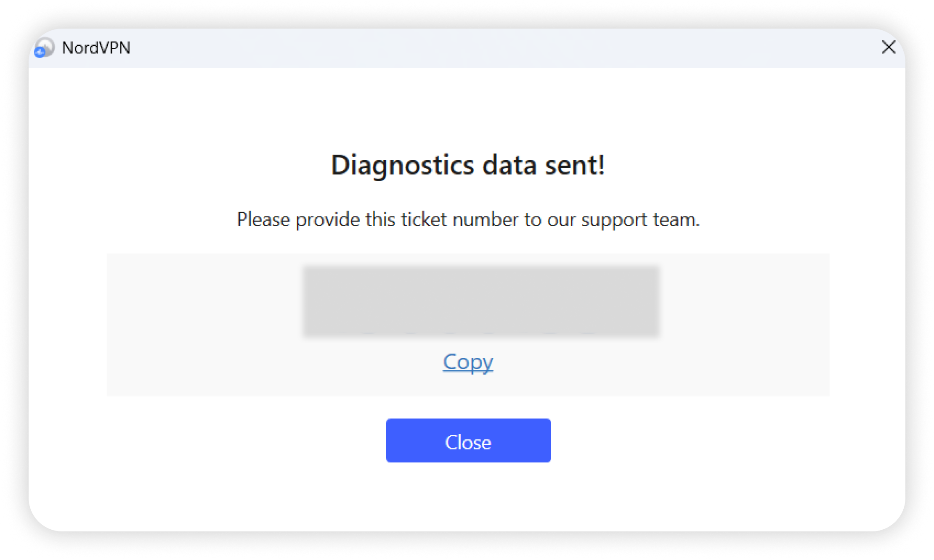Click the NordVPN window title text
Image resolution: width=934 pixels, height=560 pixels.
point(96,48)
